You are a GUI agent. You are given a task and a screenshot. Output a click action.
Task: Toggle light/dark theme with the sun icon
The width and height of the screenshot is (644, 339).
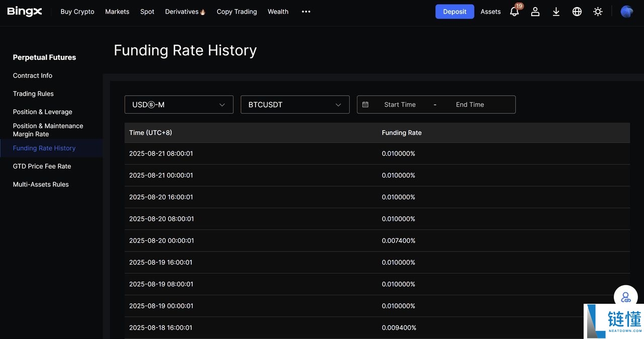coord(598,12)
